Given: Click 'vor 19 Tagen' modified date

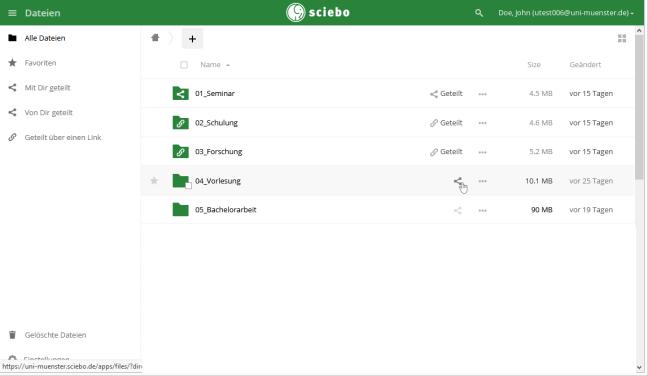Looking at the screenshot, I should [x=591, y=210].
